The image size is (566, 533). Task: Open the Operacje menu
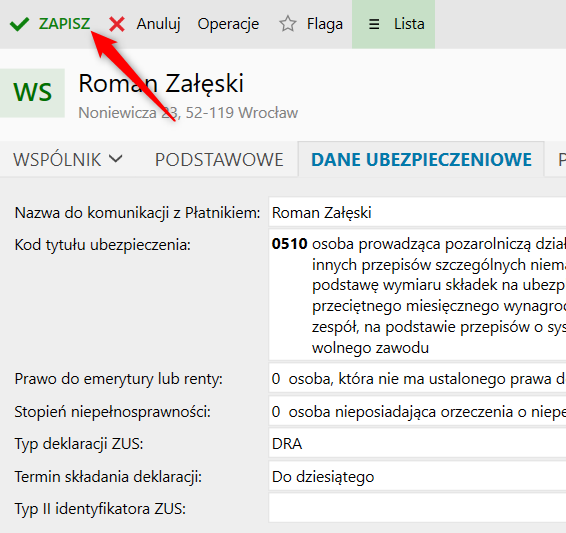(x=228, y=24)
